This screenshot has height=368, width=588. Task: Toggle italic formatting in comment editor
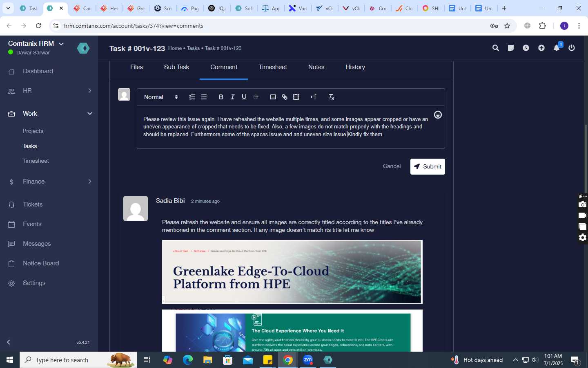(x=232, y=97)
